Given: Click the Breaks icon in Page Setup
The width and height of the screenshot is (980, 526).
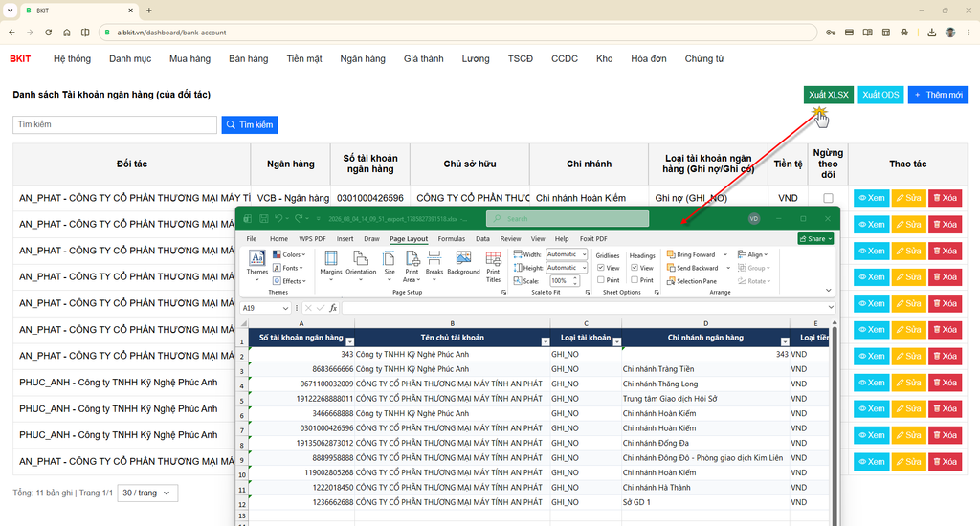Looking at the screenshot, I should coord(434,258).
